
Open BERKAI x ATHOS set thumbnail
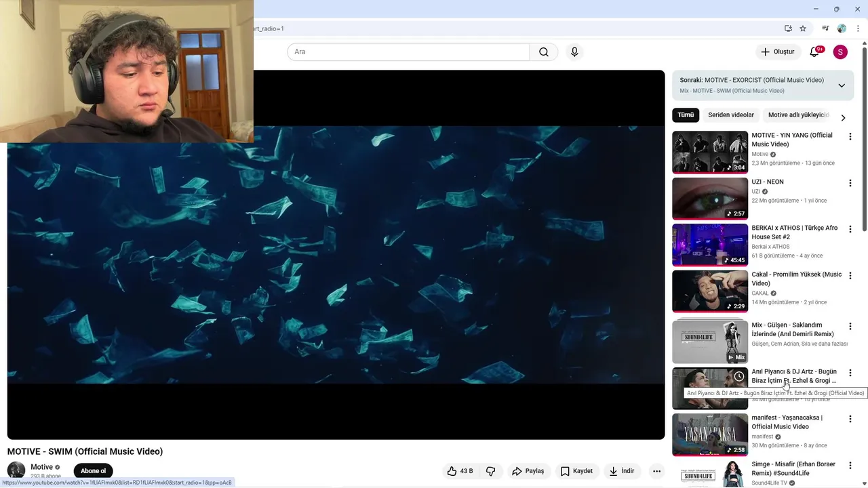tap(710, 245)
